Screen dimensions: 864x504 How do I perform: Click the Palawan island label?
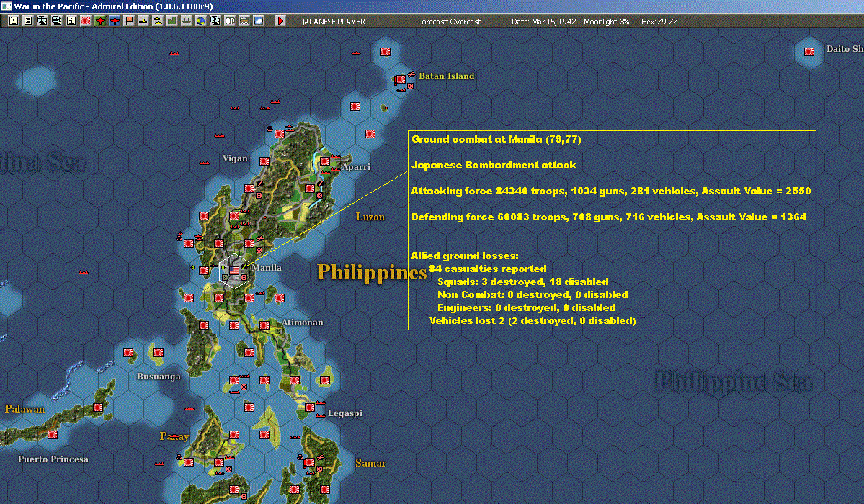25,409
